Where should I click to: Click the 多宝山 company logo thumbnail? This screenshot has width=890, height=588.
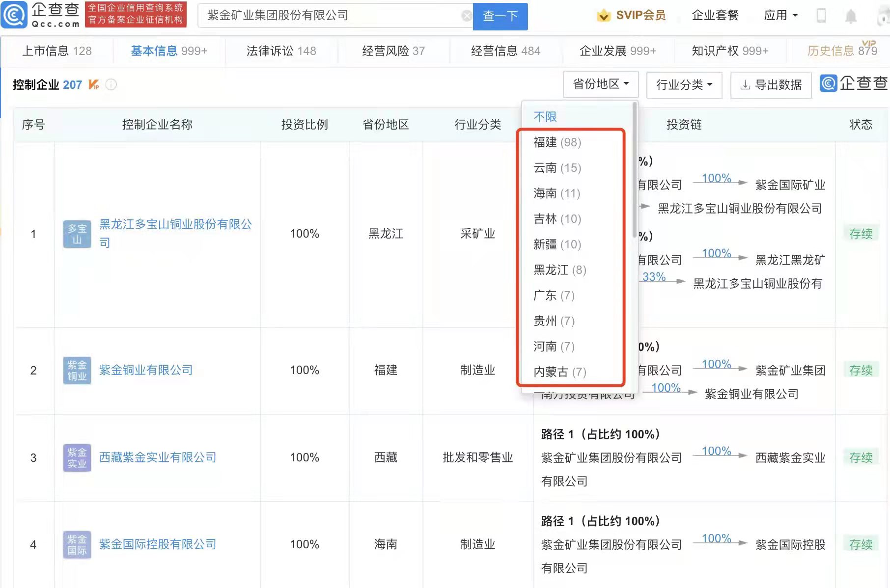77,234
